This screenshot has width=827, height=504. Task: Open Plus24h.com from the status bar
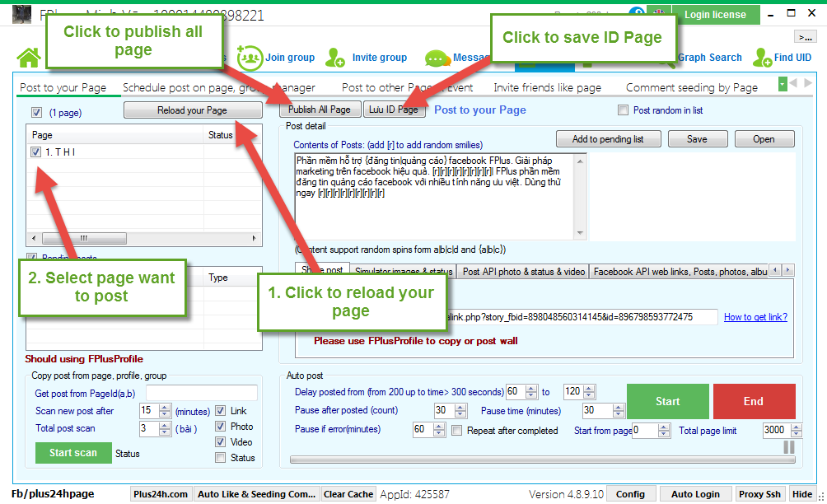click(x=161, y=494)
